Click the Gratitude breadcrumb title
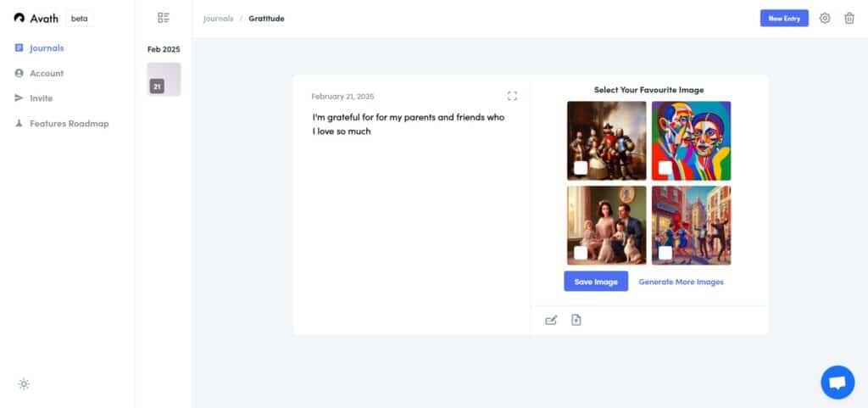This screenshot has width=868, height=408. (266, 19)
